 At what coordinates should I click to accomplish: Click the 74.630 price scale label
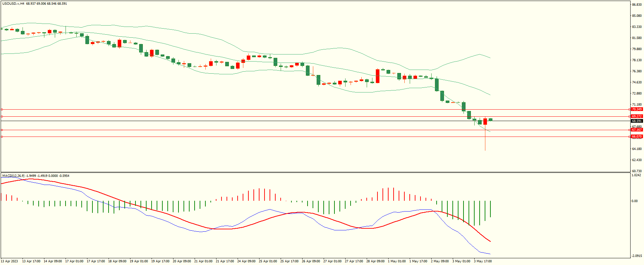[x=637, y=82]
